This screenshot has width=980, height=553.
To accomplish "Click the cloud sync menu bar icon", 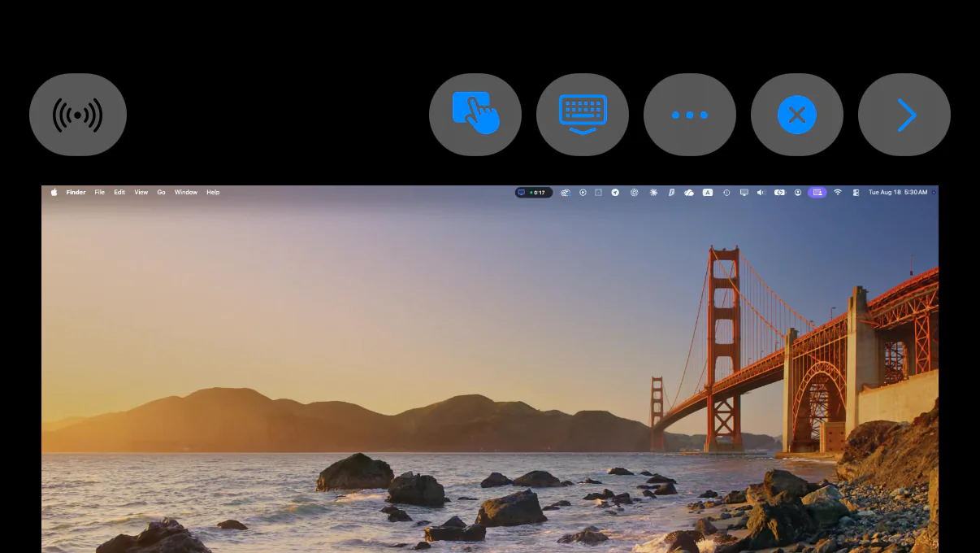I will [689, 193].
